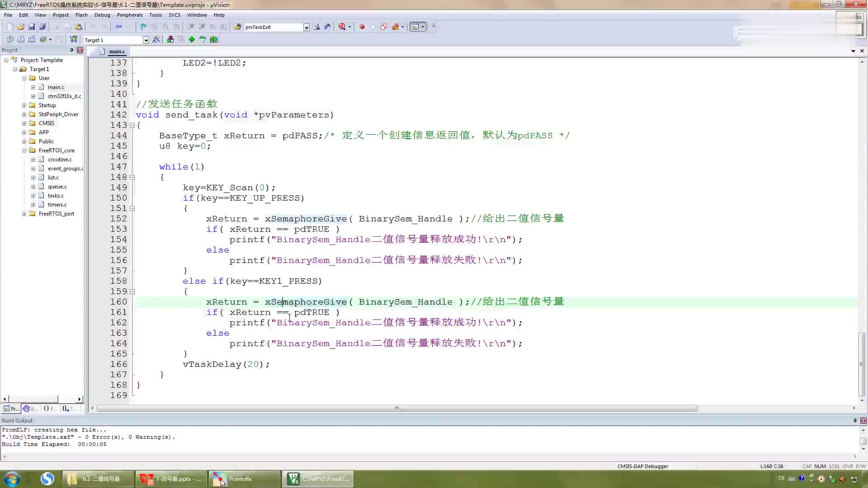Open the 6.1 folder taskbar item
The image size is (868, 488).
98,479
